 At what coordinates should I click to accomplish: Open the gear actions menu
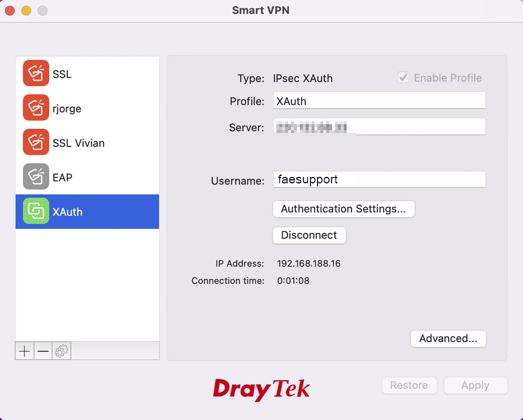pos(61,351)
